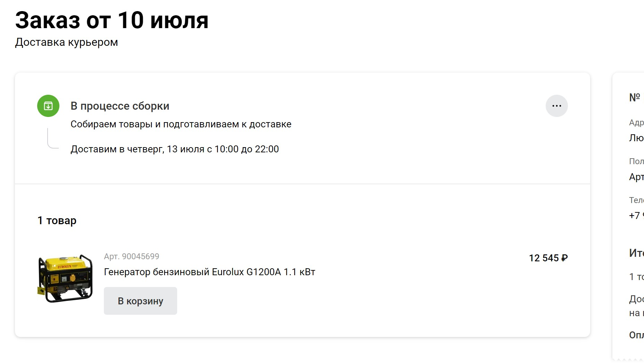Click the cut-off total heading "Ито" in side panel
The width and height of the screenshot is (644, 363).
pyautogui.click(x=636, y=253)
